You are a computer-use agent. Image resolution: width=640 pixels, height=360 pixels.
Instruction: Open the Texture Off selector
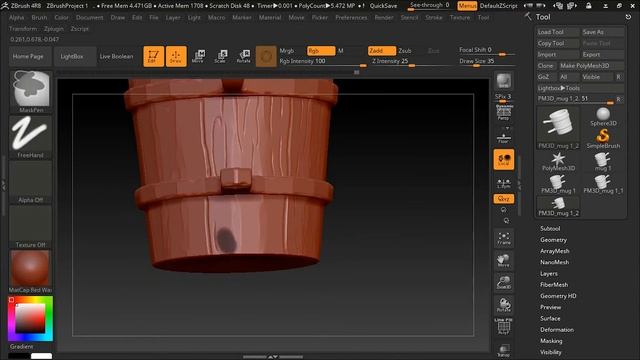click(x=31, y=227)
